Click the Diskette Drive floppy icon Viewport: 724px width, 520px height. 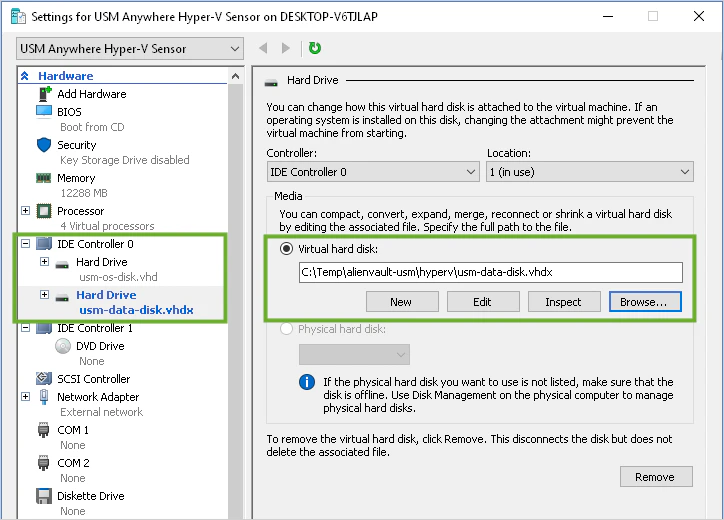(44, 496)
